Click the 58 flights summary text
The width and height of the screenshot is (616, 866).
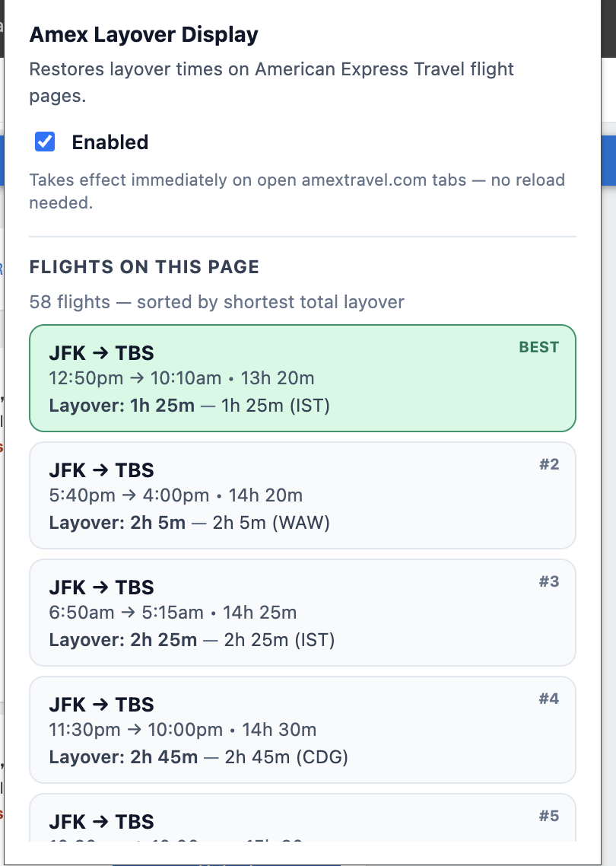point(216,302)
